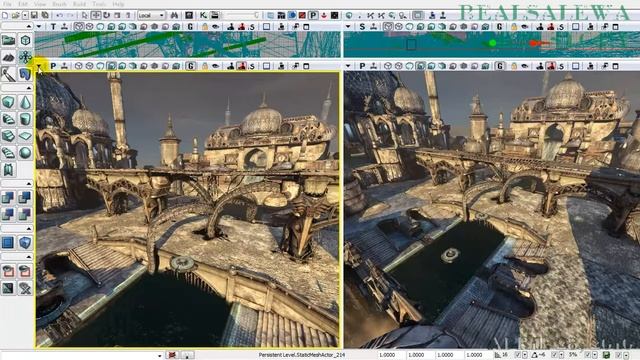Screen dimensions: 640x360
Task: Click the S viewport type button in Side viewport
Action: (x=362, y=27)
